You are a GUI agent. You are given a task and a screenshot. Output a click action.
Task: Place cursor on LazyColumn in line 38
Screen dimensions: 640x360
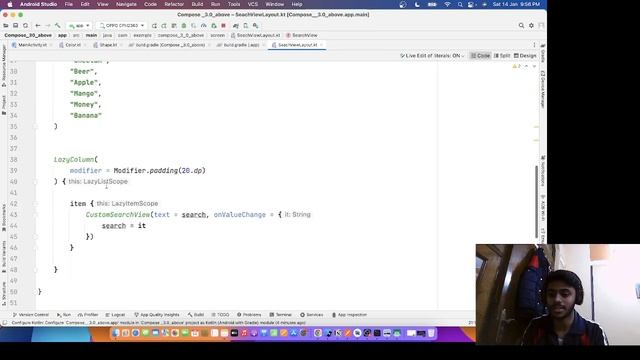74,160
